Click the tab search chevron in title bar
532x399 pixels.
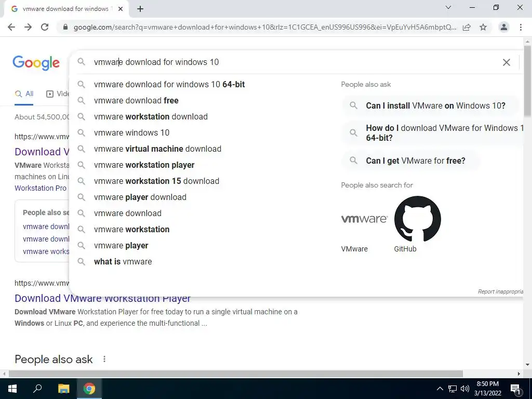[448, 7]
